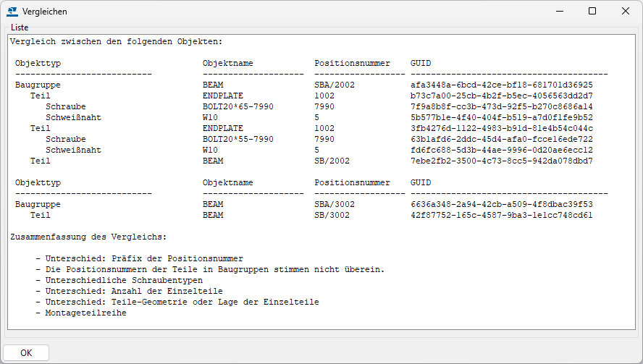Select GUID 42f87752-165c-4587-9ba3-1e1cc748cd61

tap(502, 215)
